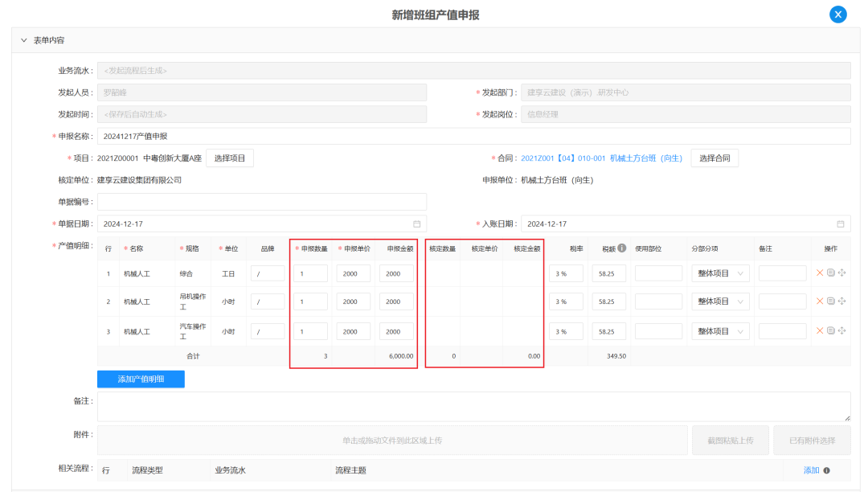Viewport: 868px width, 492px height.
Task: Click the move handle icon on row 3
Action: 841,331
